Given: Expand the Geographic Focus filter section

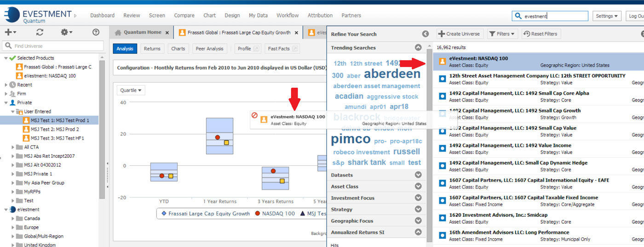Looking at the screenshot, I should 418,221.
